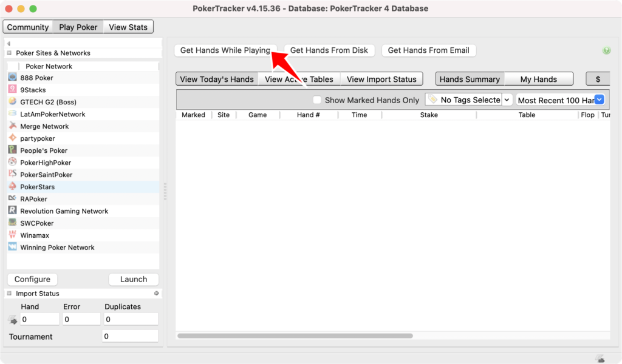Sort by the Time column header

click(x=359, y=115)
